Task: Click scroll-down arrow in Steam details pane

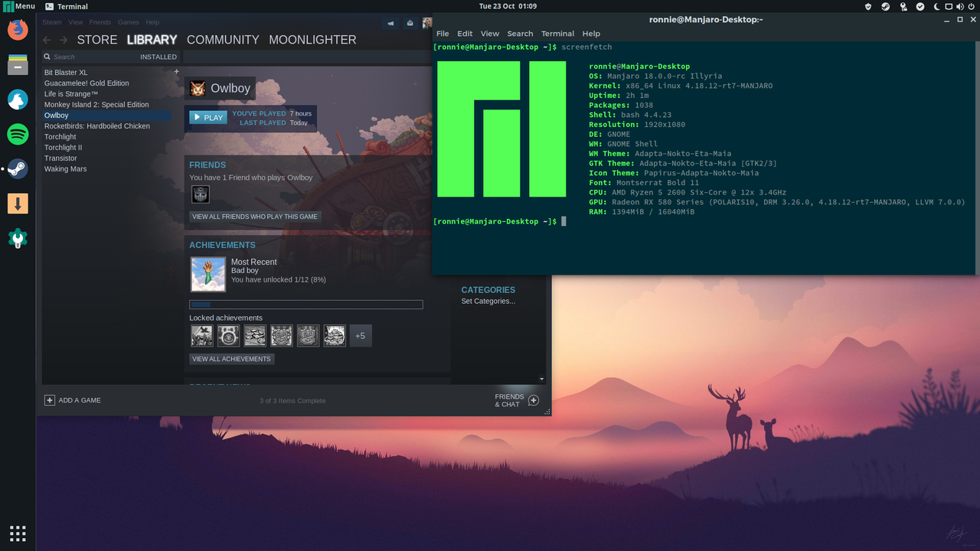Action: pos(542,379)
